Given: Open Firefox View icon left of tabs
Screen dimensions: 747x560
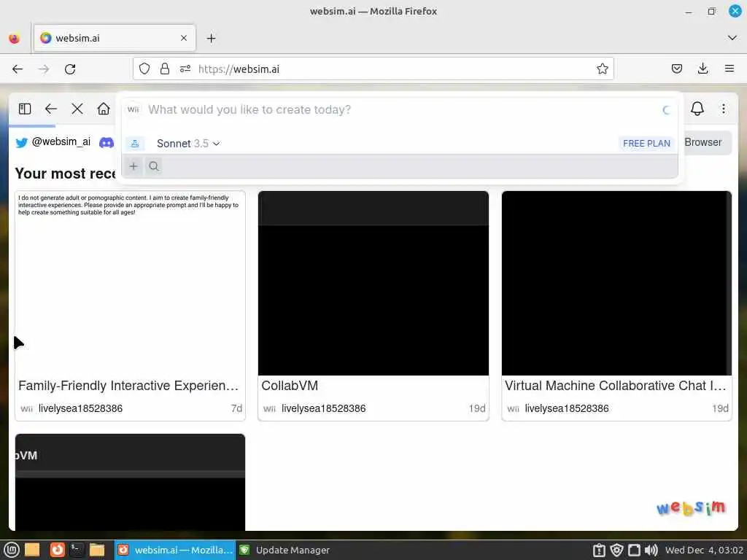Looking at the screenshot, I should (15, 39).
